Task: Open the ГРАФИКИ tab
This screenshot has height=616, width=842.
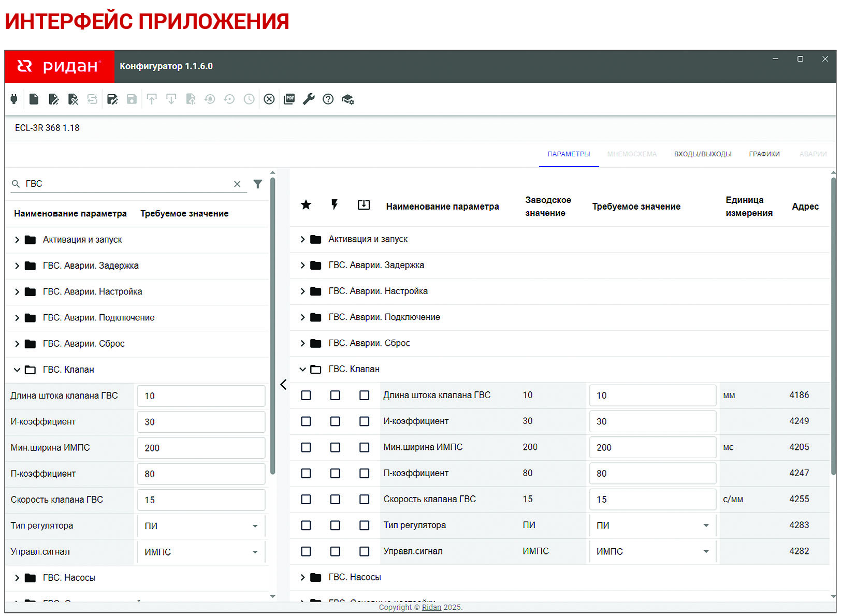Action: pos(764,154)
